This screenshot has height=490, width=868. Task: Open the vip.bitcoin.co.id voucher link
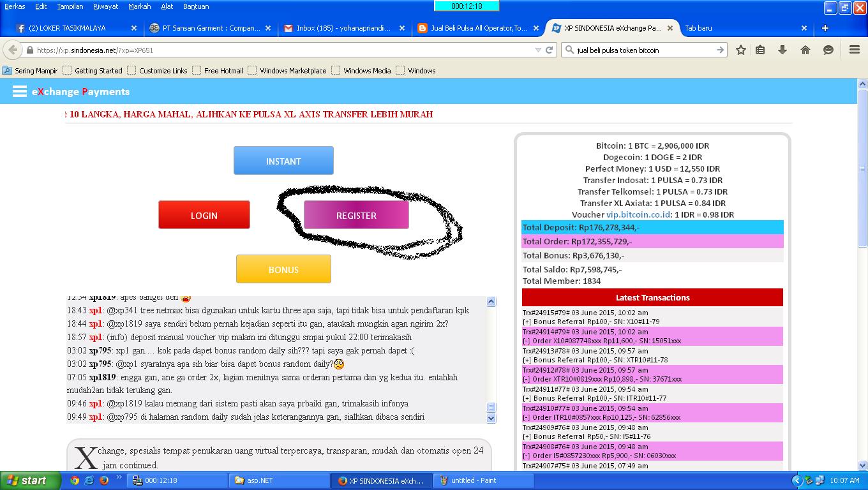click(638, 215)
